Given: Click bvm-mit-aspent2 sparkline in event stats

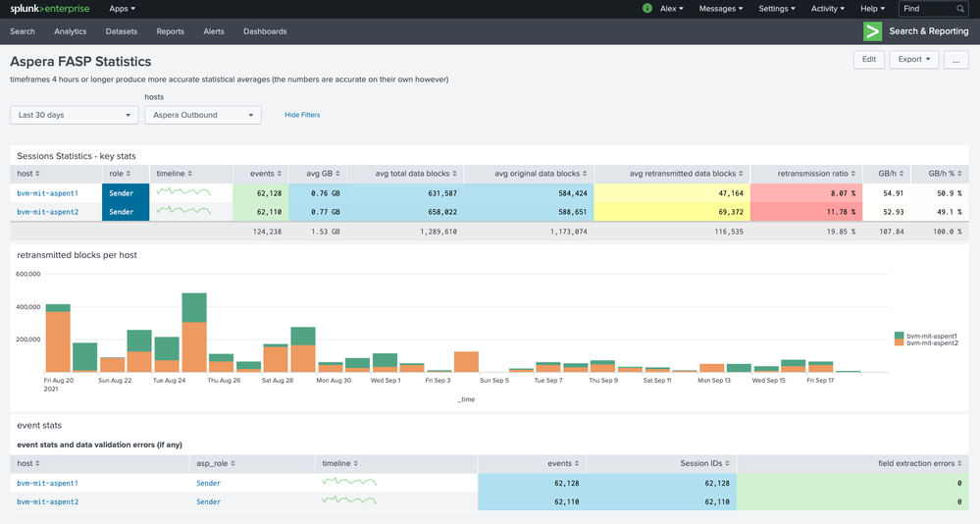Looking at the screenshot, I should (x=349, y=500).
